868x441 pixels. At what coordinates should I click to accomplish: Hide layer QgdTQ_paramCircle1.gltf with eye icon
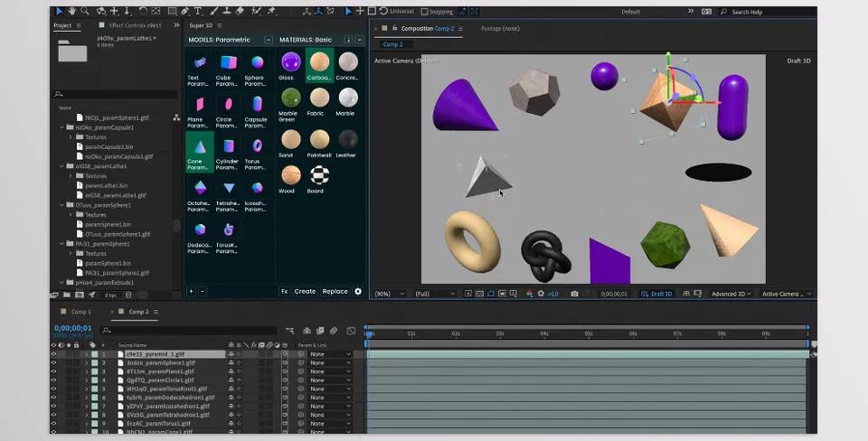pos(53,380)
